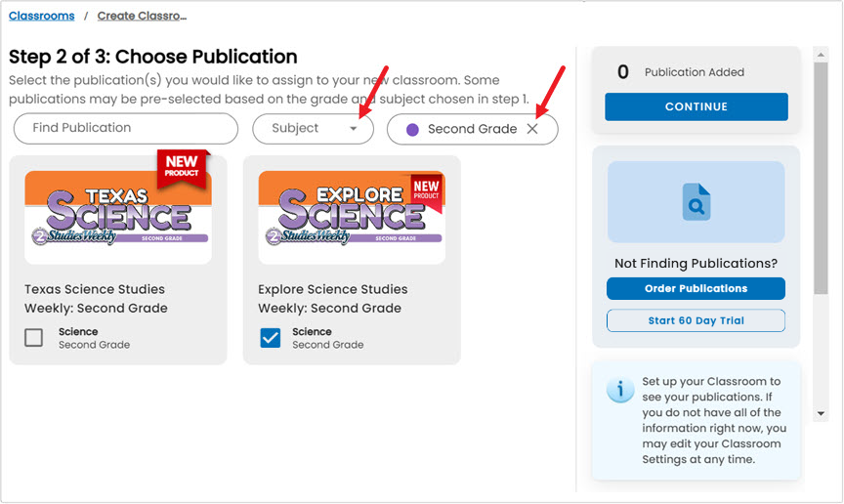Screen dimensions: 844x504
Task: Click the Order Publications button
Action: (x=696, y=288)
